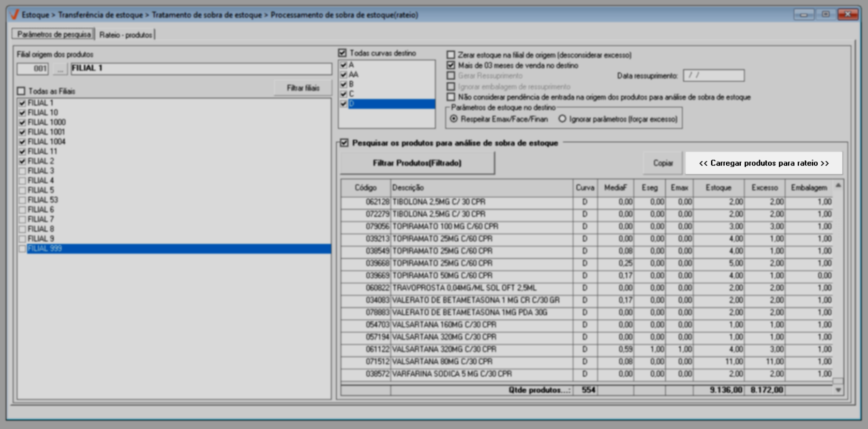Click the application logo in title bar
This screenshot has width=868, height=429.
coord(14,14)
